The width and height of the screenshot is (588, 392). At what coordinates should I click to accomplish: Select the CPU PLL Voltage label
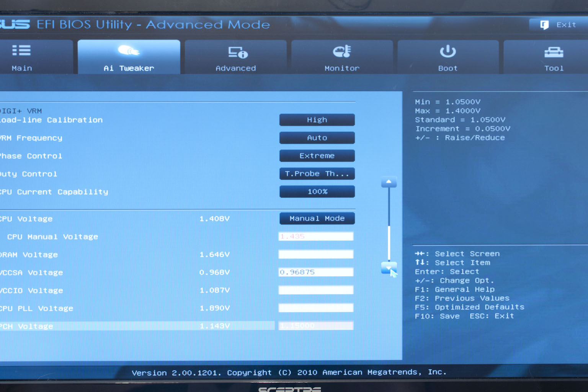(x=36, y=308)
